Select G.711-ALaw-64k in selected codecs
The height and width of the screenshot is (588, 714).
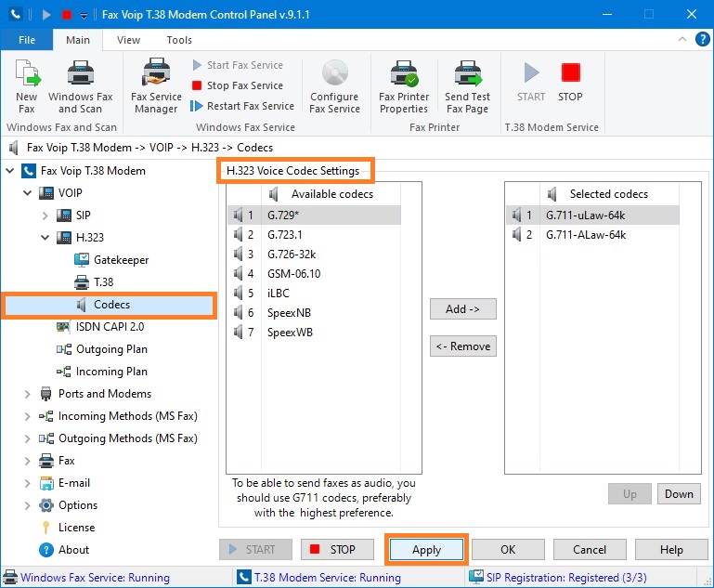coord(592,235)
